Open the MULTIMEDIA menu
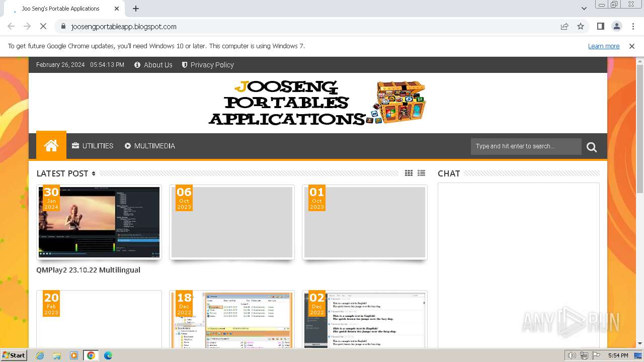 tap(150, 146)
